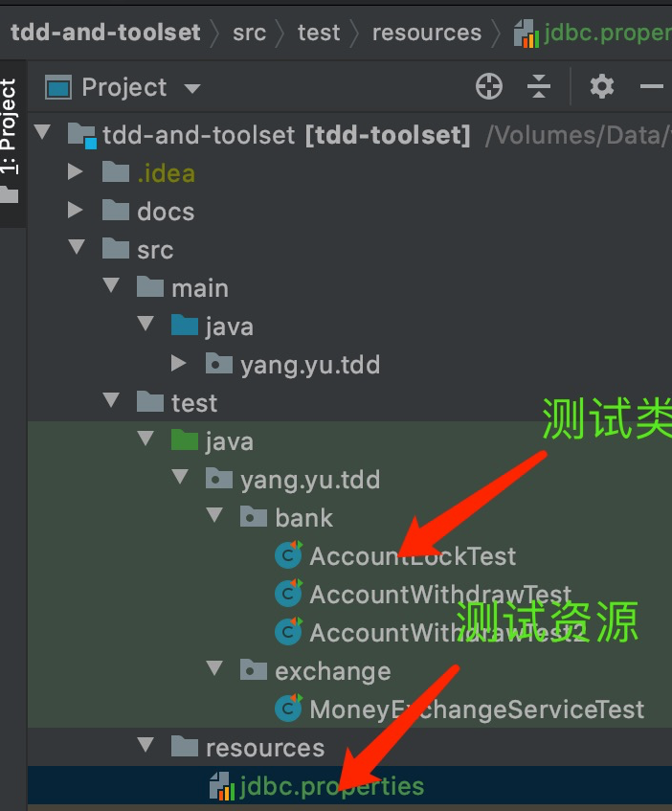Click the Select Opened File target icon
The height and width of the screenshot is (811, 672).
488,86
